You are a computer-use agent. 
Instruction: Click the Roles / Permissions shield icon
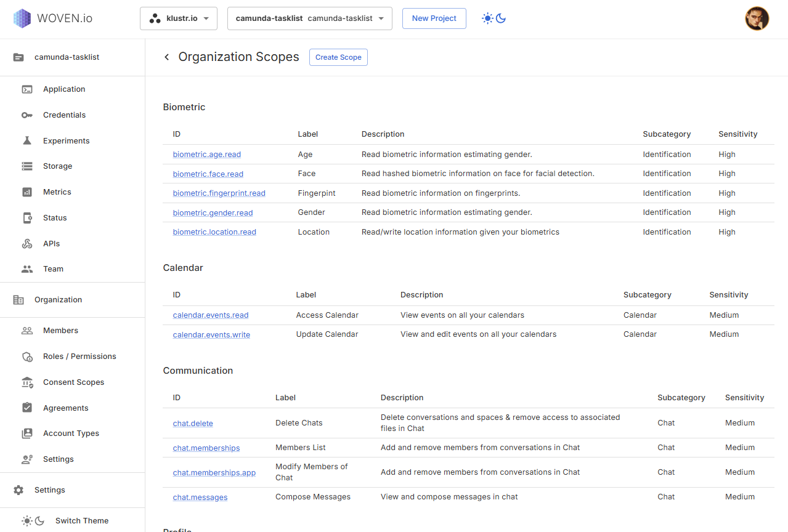point(27,357)
